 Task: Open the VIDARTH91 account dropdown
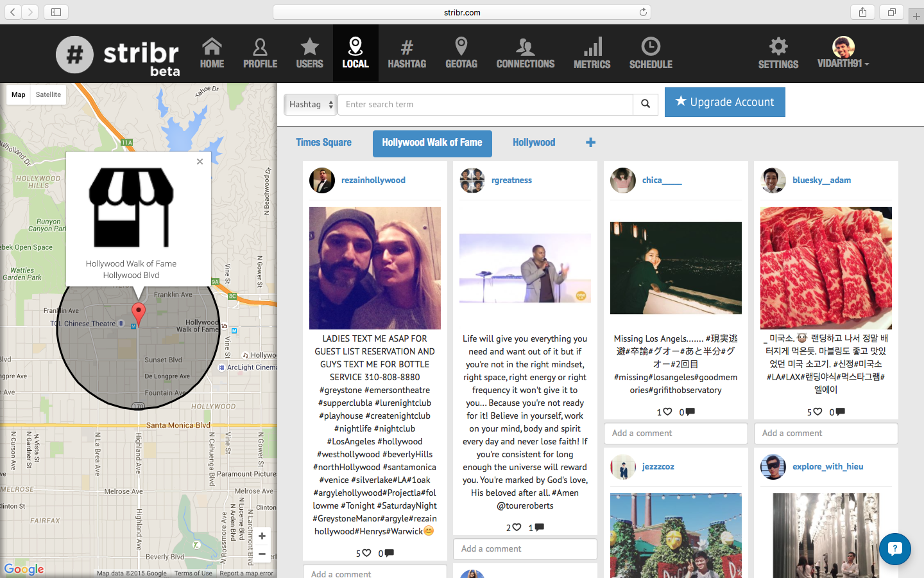click(843, 53)
